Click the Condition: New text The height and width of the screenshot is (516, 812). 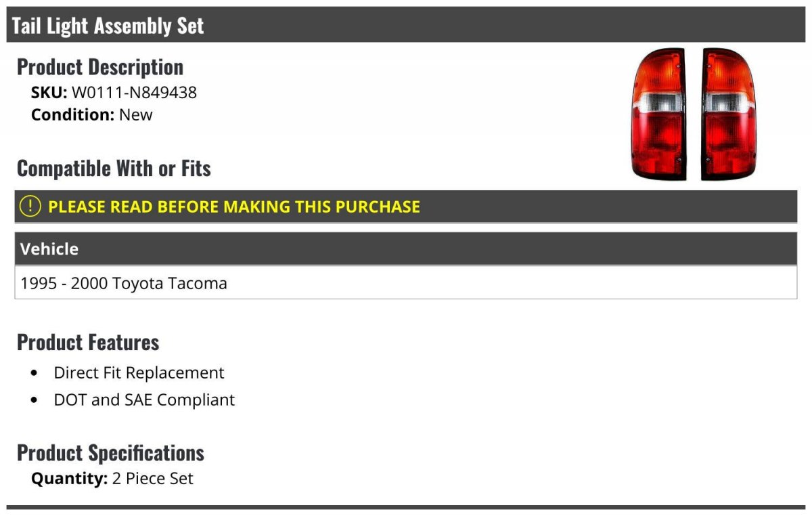pyautogui.click(x=92, y=114)
